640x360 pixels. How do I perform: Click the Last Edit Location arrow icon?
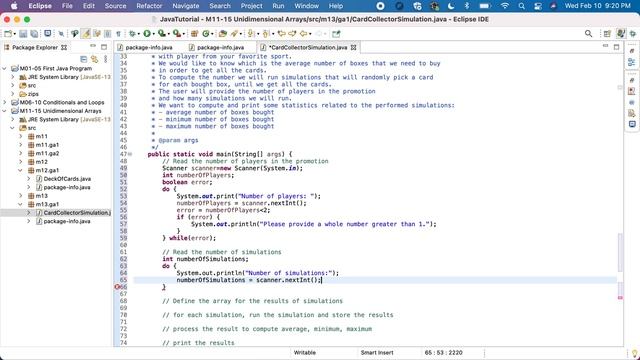281,34
